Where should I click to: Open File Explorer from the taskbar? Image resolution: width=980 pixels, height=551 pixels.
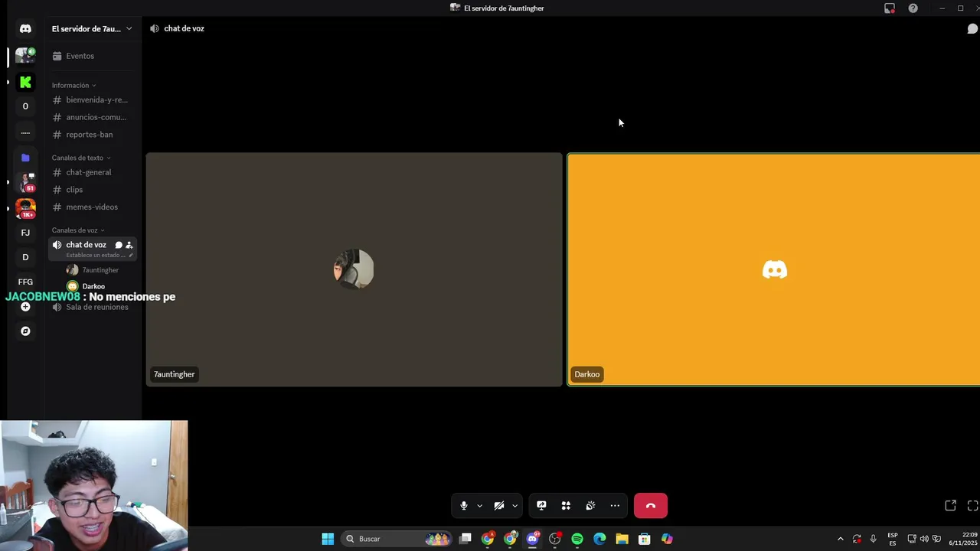click(x=622, y=539)
